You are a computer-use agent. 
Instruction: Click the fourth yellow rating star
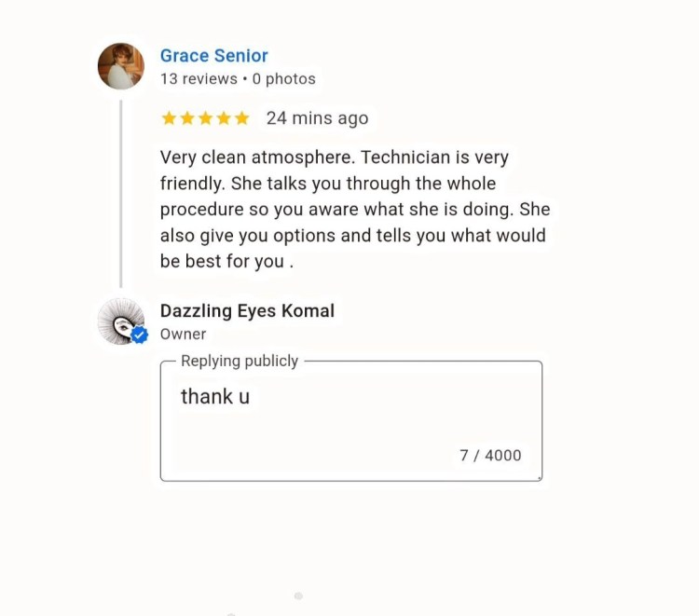224,118
